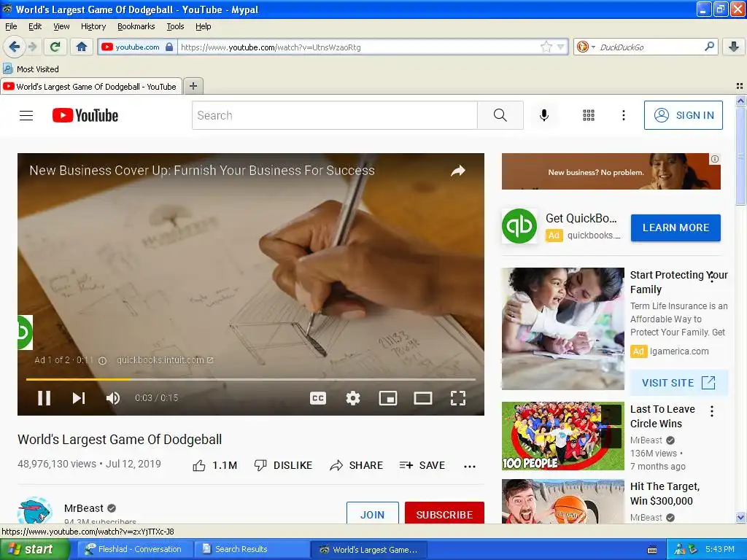The height and width of the screenshot is (560, 747).
Task: Open the Tools menu
Action: (175, 26)
